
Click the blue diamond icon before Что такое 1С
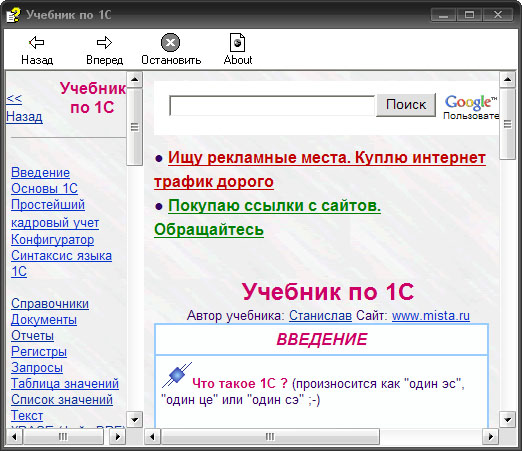[177, 375]
